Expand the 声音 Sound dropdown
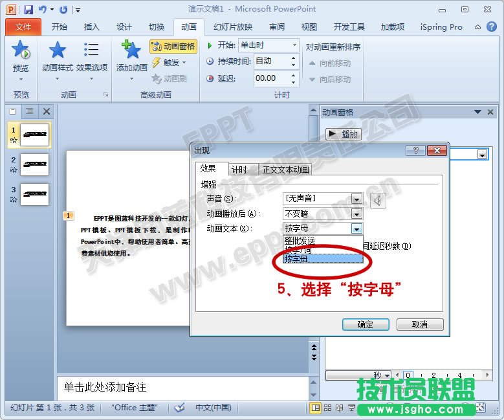Image resolution: width=504 pixels, height=420 pixels. pos(356,199)
